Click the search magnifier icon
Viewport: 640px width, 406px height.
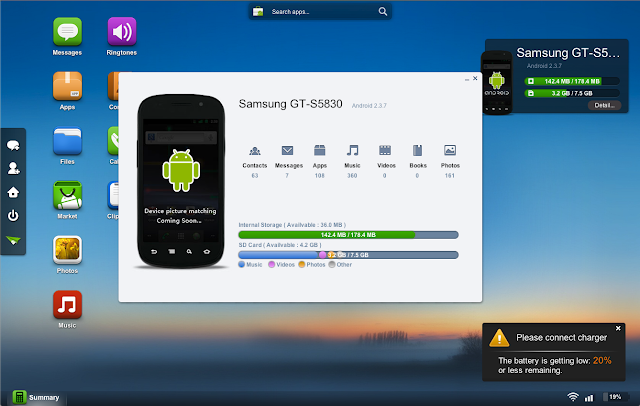pos(382,11)
